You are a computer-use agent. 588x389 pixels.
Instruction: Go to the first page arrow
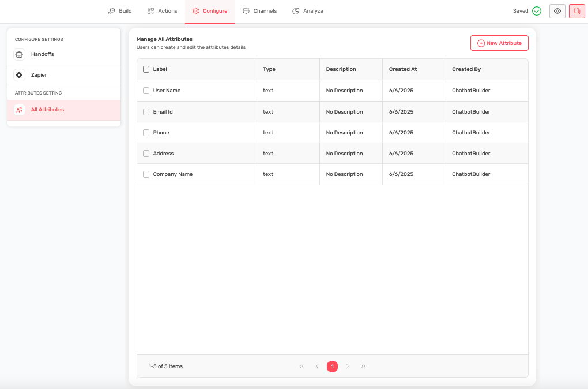click(301, 366)
